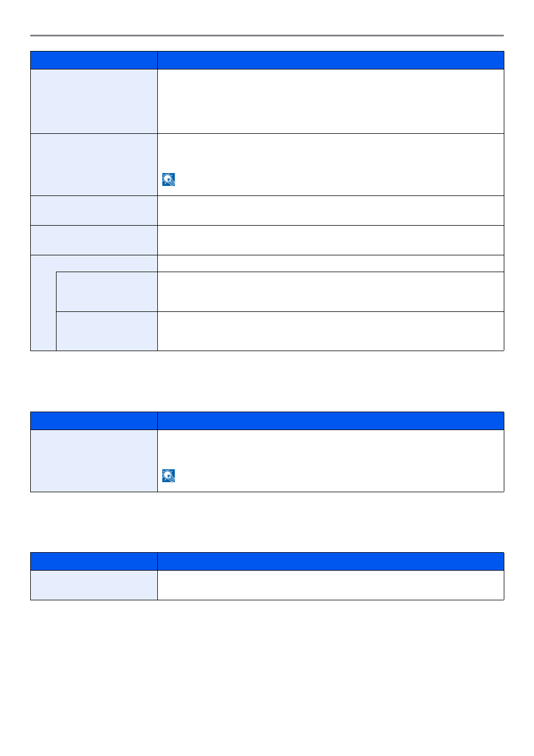Click the last table's white description cell
This screenshot has width=534, height=756.
[x=331, y=585]
